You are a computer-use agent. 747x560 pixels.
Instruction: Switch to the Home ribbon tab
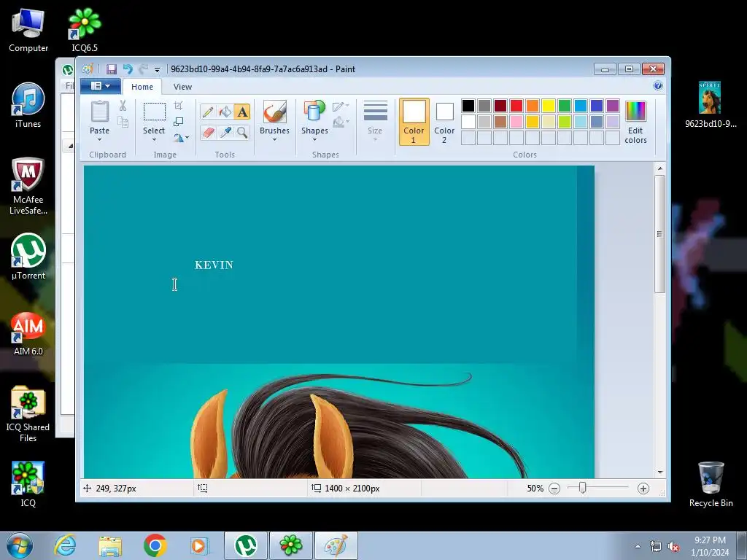pos(142,87)
